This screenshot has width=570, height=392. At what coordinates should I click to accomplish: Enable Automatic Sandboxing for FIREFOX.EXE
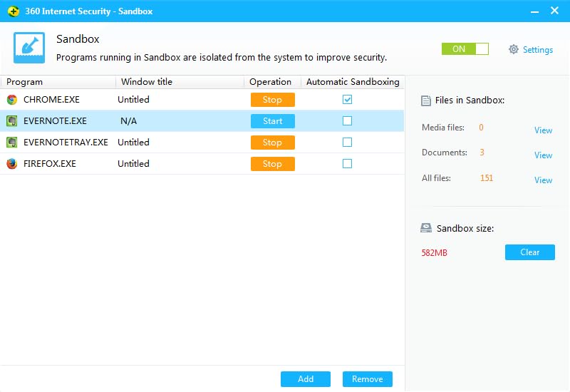tap(347, 164)
